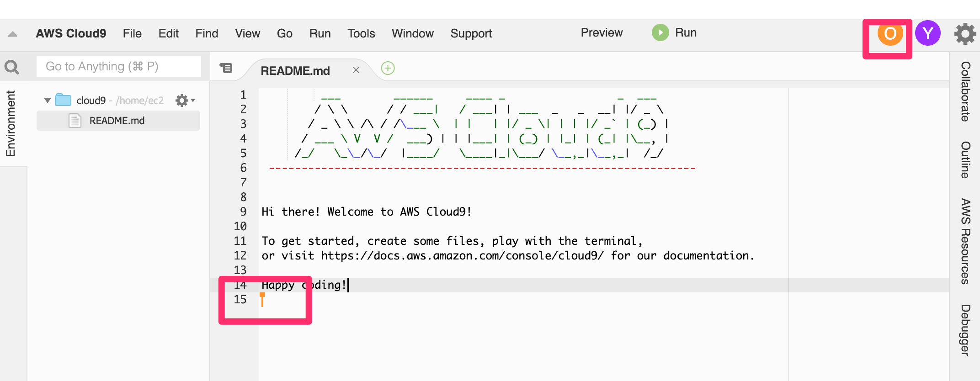Toggle the Environment side panel
Screen dimensions: 980x381
[11, 123]
